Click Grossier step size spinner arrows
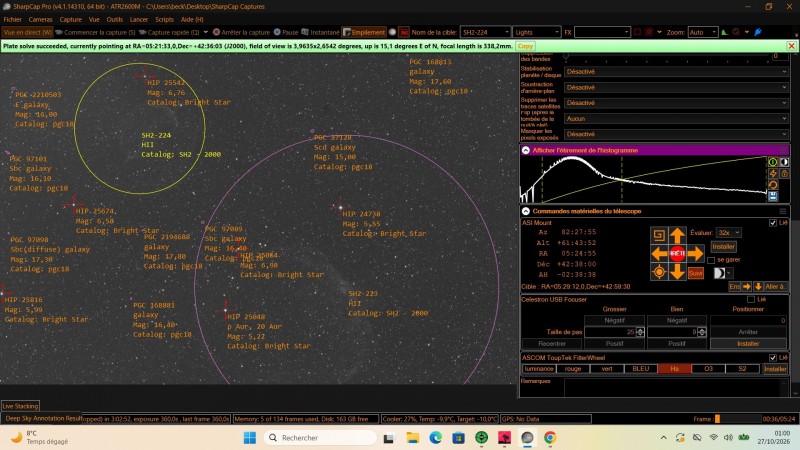 click(640, 332)
